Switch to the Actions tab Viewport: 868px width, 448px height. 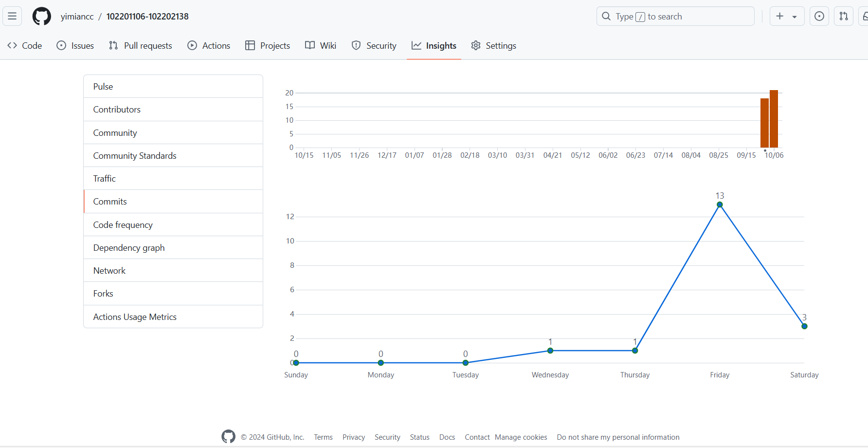pyautogui.click(x=209, y=45)
